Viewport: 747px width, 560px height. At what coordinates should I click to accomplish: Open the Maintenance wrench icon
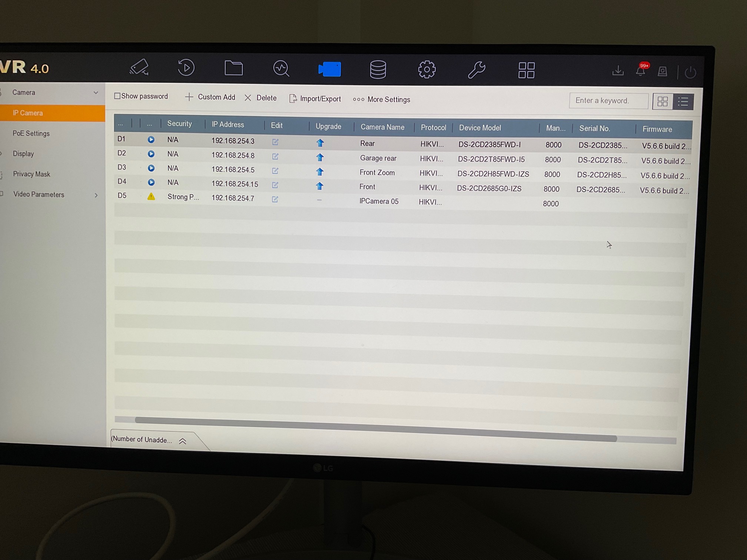point(476,70)
